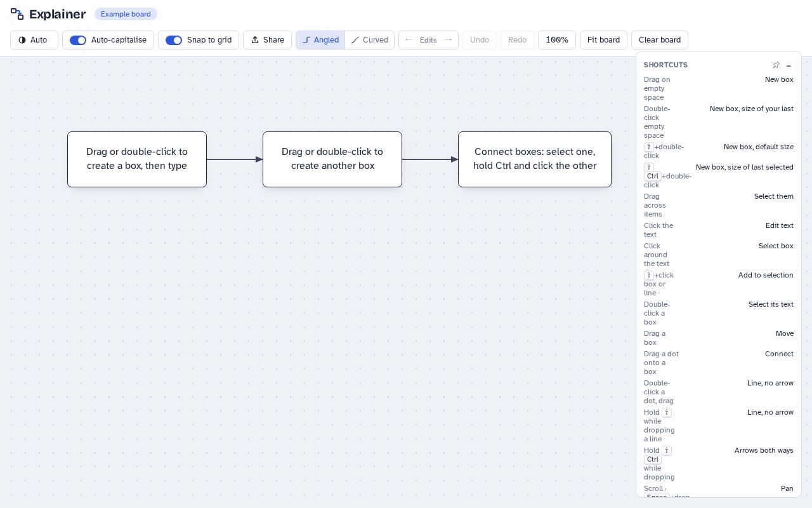Click the arrow leading into 'Connect boxes' box
Viewport: 812px width, 508px height.
pyautogui.click(x=430, y=159)
